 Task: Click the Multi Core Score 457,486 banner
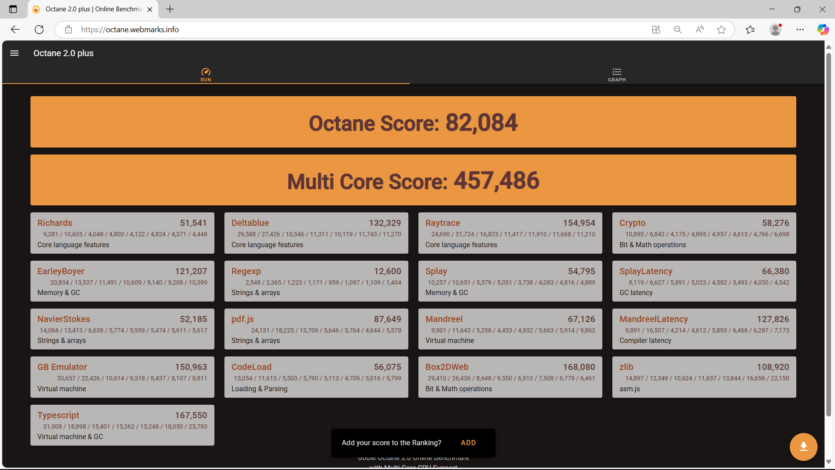[x=413, y=180]
